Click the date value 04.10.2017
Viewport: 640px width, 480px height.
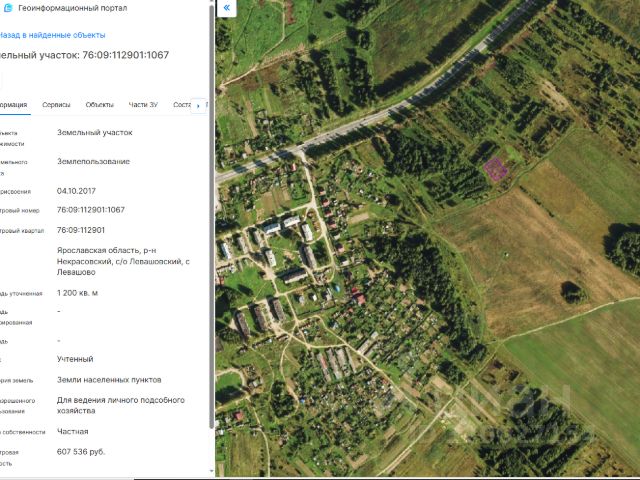76,191
